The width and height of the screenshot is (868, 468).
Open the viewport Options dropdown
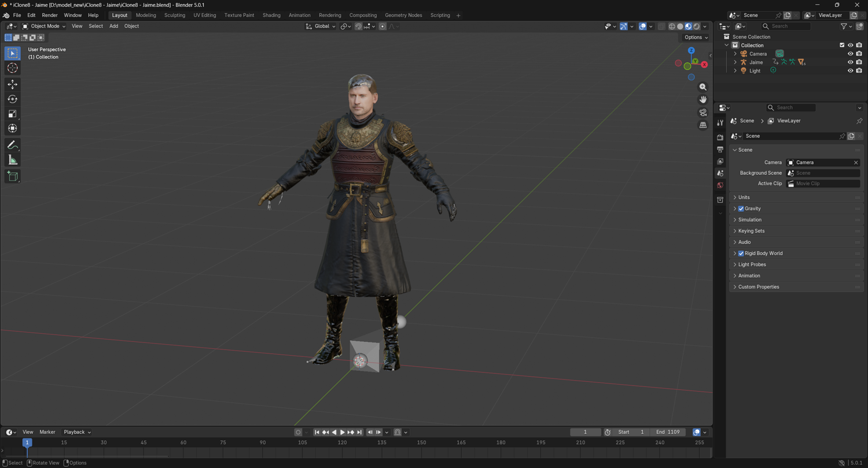[x=696, y=37]
